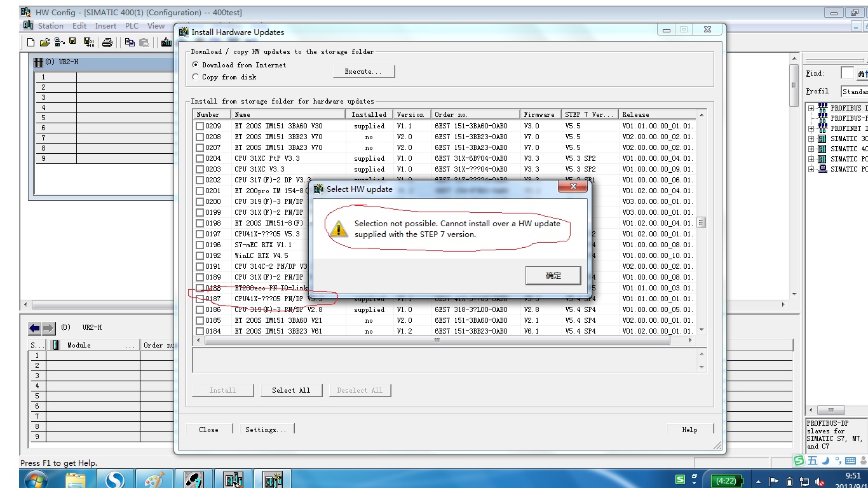Click the 确定 button in the warning dialog
The height and width of the screenshot is (488, 868).
pyautogui.click(x=553, y=275)
